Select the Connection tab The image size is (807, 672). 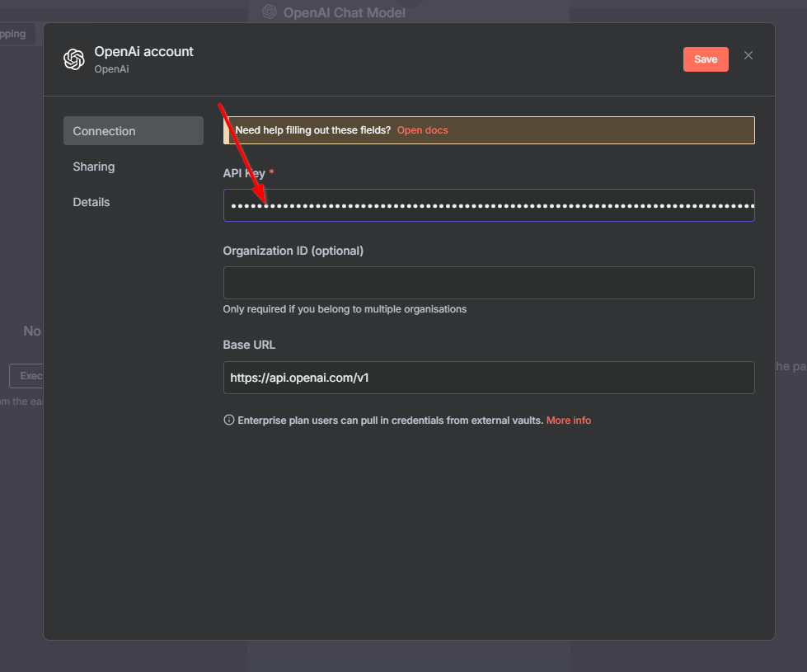tap(134, 131)
